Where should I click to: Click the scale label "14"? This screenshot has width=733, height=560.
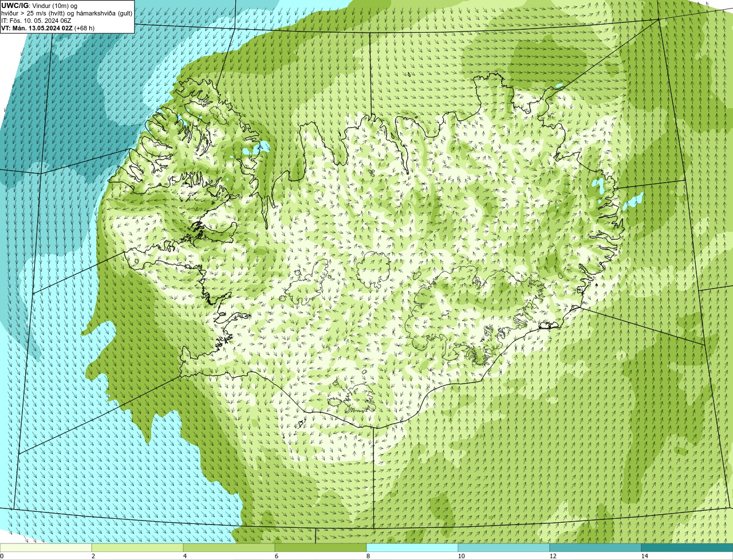(x=644, y=556)
